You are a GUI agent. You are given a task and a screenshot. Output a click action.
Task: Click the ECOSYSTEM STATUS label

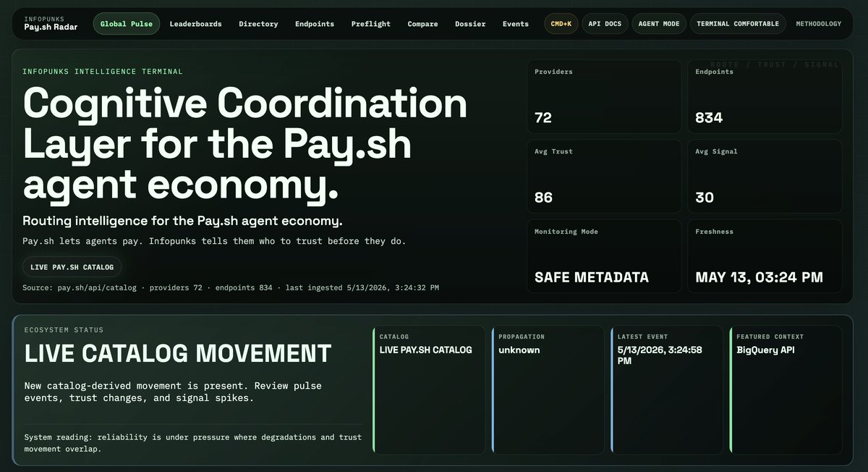tap(64, 329)
